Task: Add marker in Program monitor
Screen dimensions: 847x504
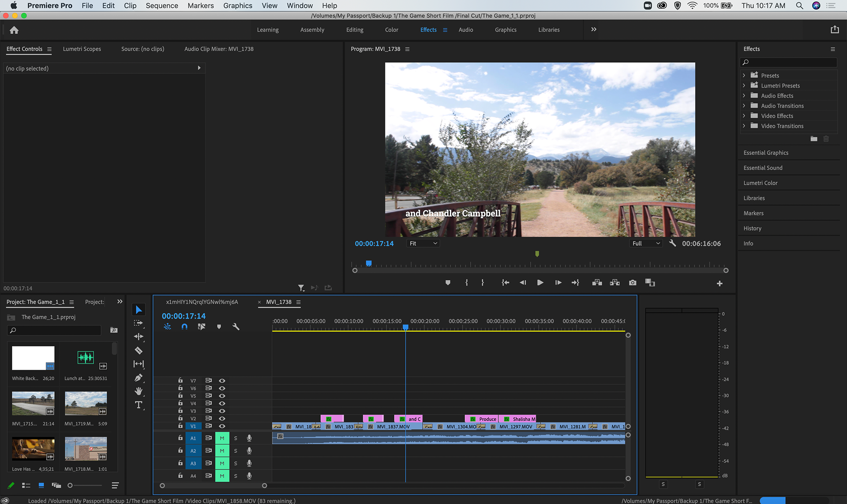Action: pos(448,283)
